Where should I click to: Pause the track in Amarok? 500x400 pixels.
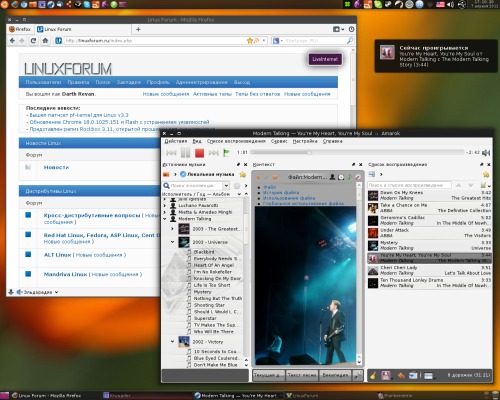pyautogui.click(x=185, y=153)
